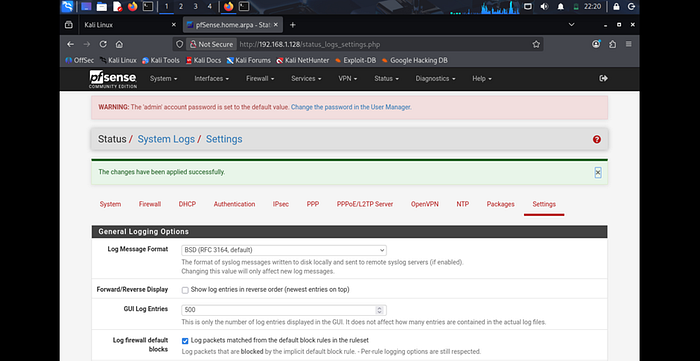Screen dimensions: 700x361
Task: Expand the list all tabs chevron
Action: (x=571, y=25)
